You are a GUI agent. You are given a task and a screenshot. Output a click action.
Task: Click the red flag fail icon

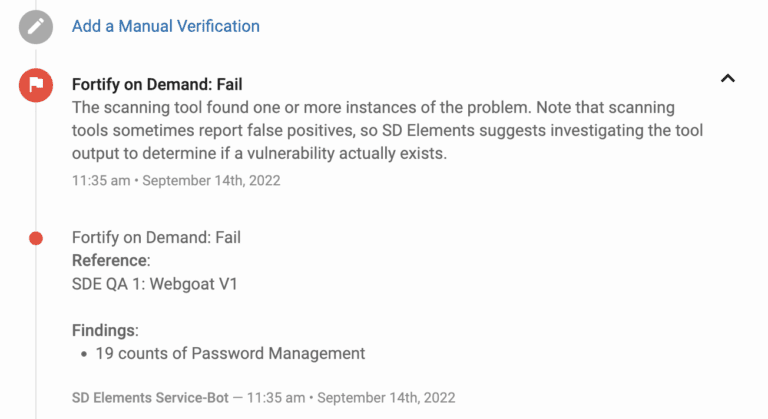pyautogui.click(x=36, y=86)
